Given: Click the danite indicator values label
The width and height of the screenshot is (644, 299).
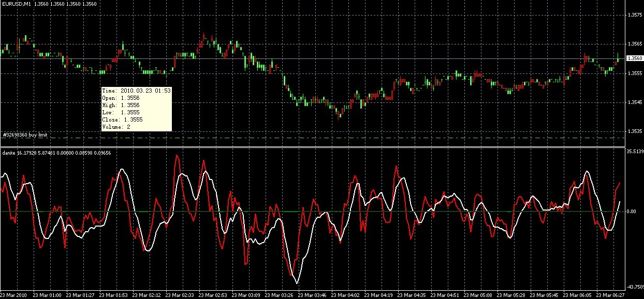Looking at the screenshot, I should tap(56, 153).
